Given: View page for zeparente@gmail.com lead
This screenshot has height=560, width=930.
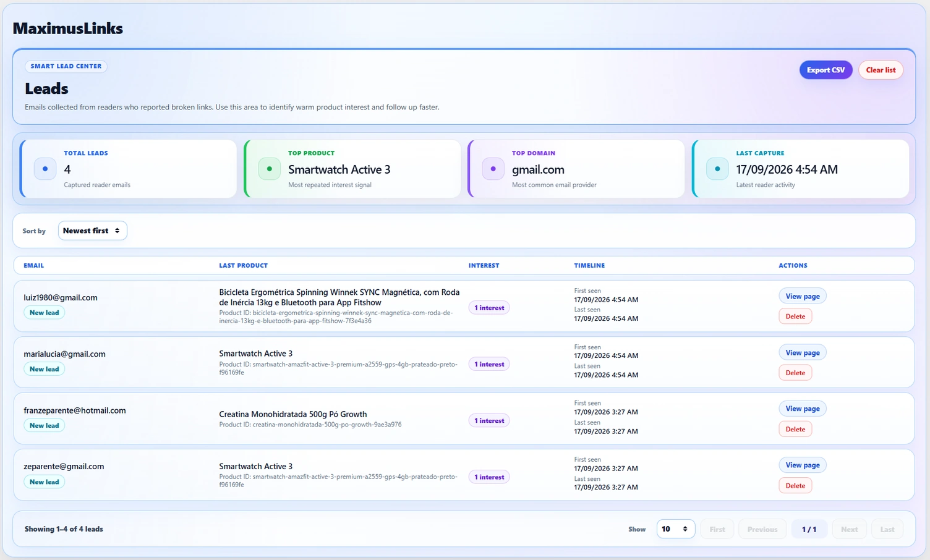Looking at the screenshot, I should 802,465.
